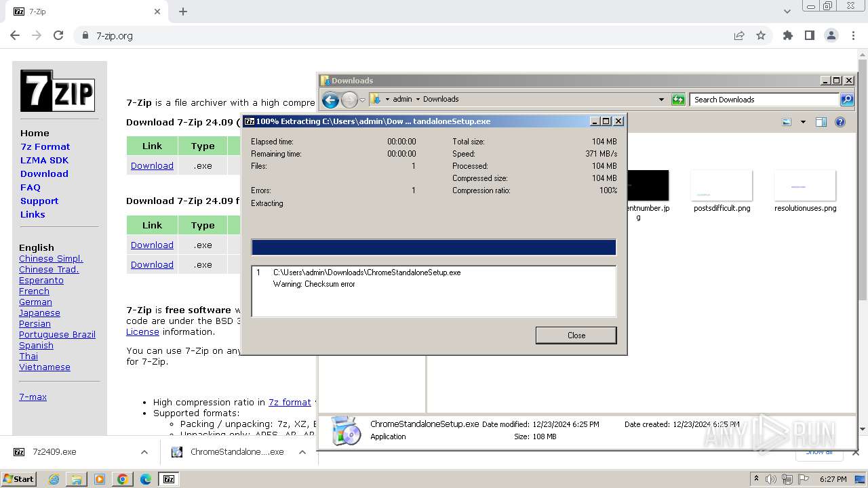The width and height of the screenshot is (868, 488).
Task: Bookmark this page with star icon
Action: point(761,35)
